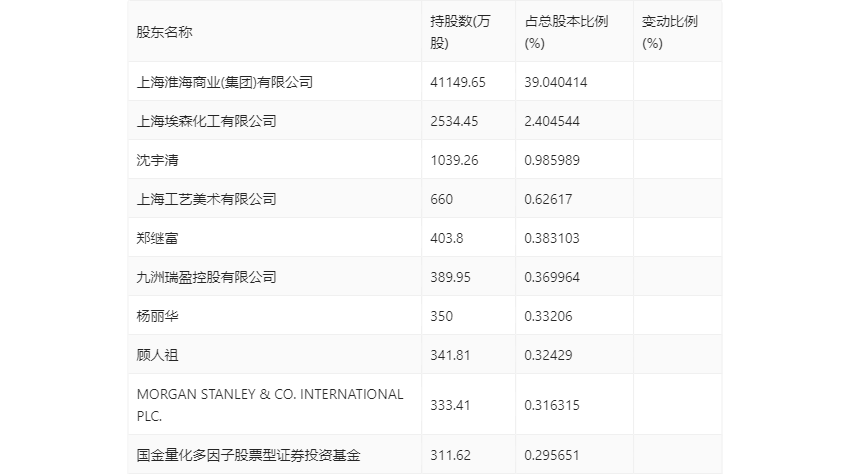The height and width of the screenshot is (474, 850).
Task: Click the 变动比例(%) column header
Action: click(x=669, y=32)
